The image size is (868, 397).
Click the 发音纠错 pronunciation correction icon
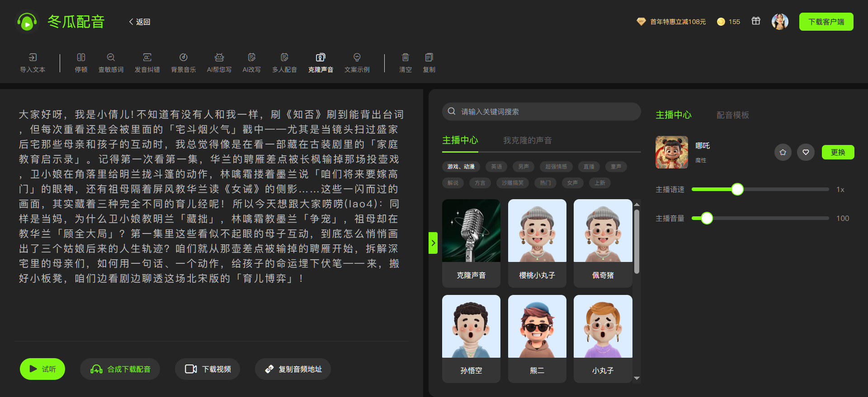(147, 63)
